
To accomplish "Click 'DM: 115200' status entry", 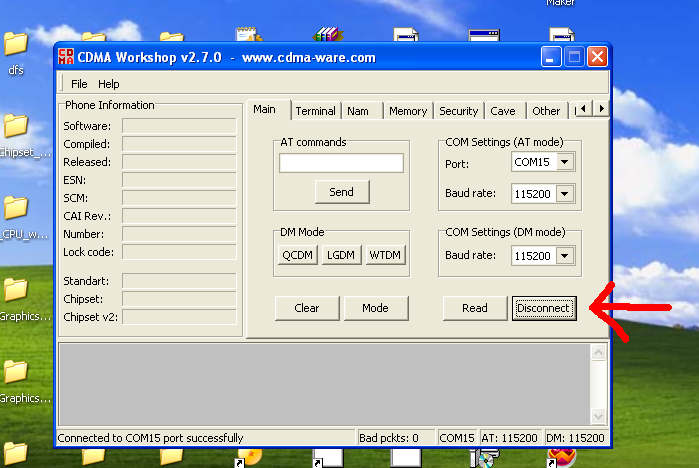I will click(575, 438).
